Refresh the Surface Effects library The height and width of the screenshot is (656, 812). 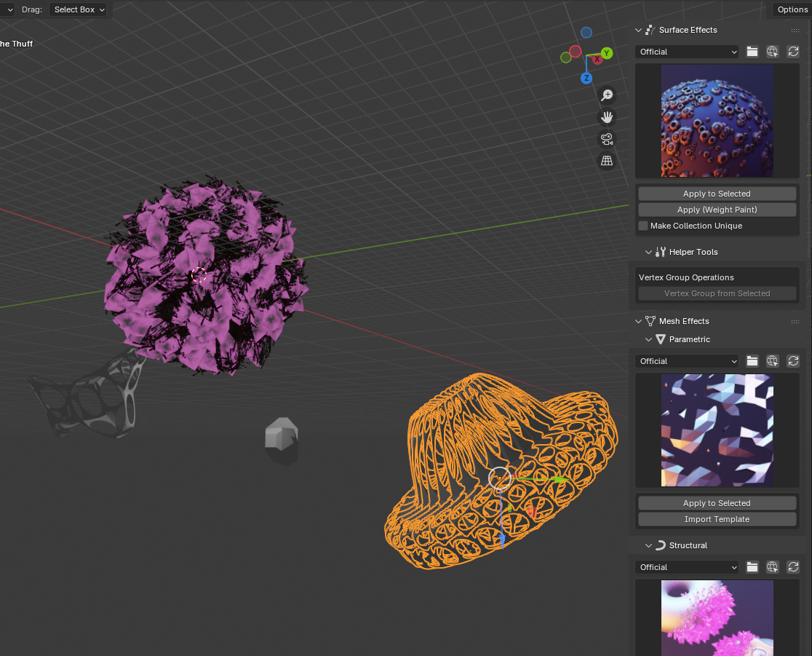tap(793, 52)
